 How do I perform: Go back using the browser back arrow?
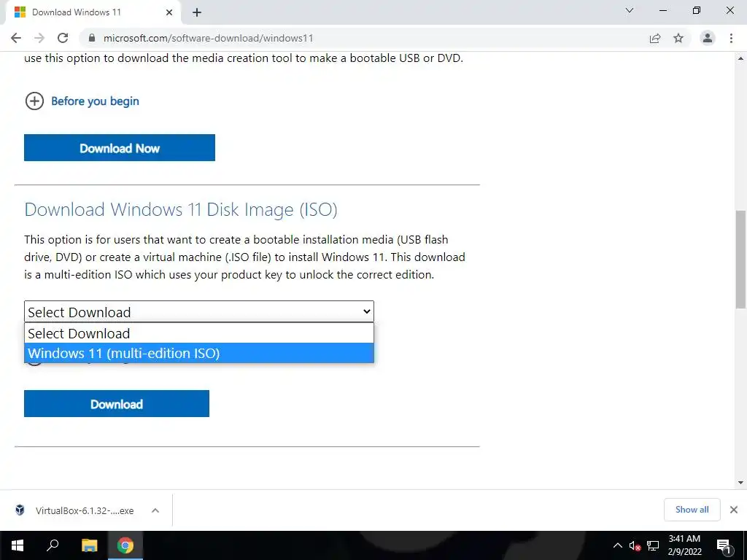click(x=16, y=38)
